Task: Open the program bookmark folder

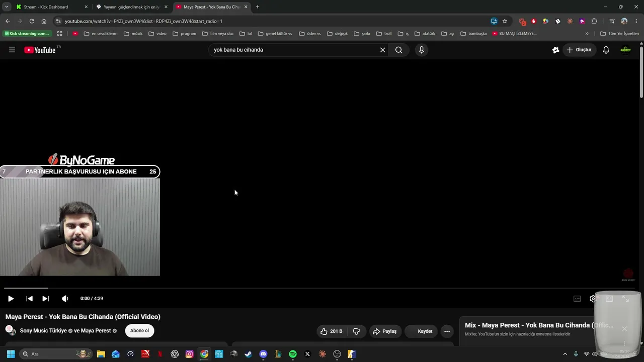Action: pyautogui.click(x=184, y=34)
